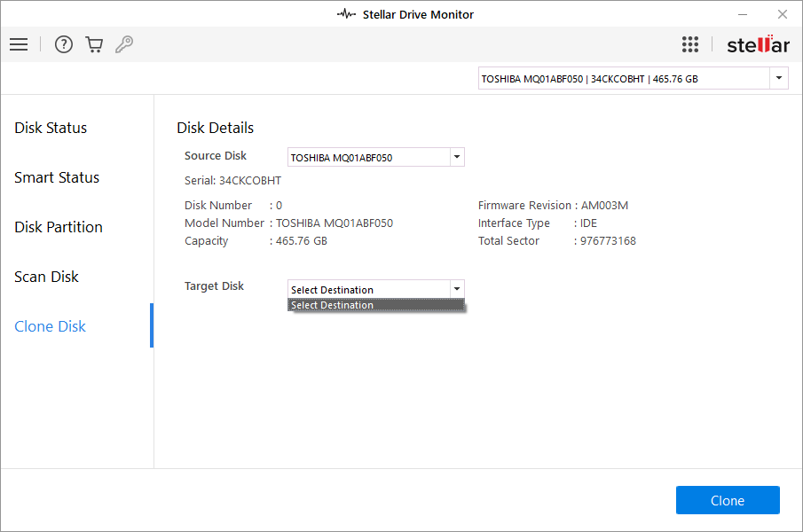The image size is (803, 532).
Task: Switch to the Disk Status tab
Action: click(x=51, y=128)
